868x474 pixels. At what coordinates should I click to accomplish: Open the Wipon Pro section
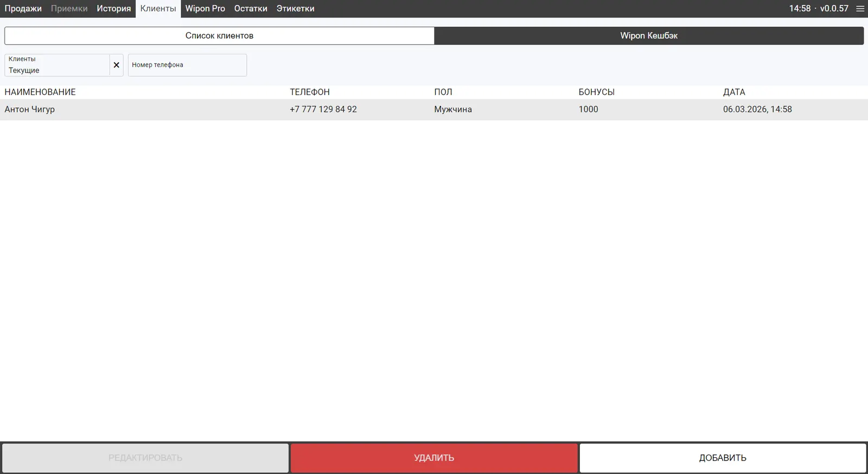(x=205, y=9)
